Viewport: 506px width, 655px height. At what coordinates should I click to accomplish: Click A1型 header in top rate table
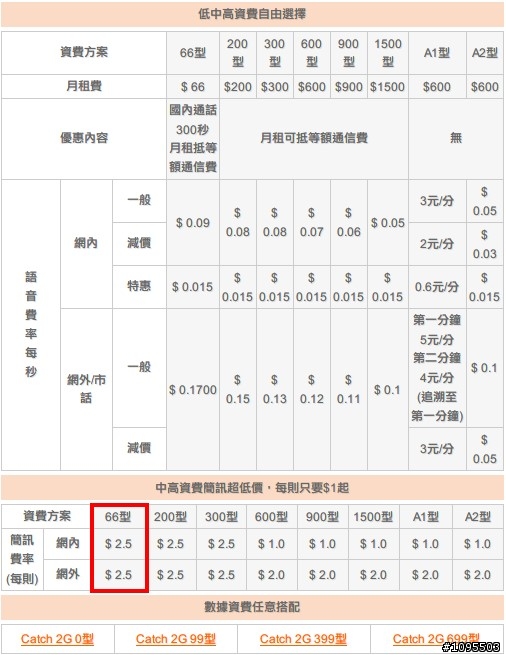437,53
